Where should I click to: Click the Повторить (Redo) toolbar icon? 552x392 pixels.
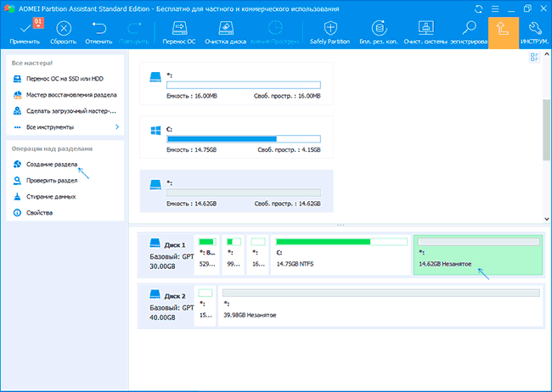pos(134,28)
